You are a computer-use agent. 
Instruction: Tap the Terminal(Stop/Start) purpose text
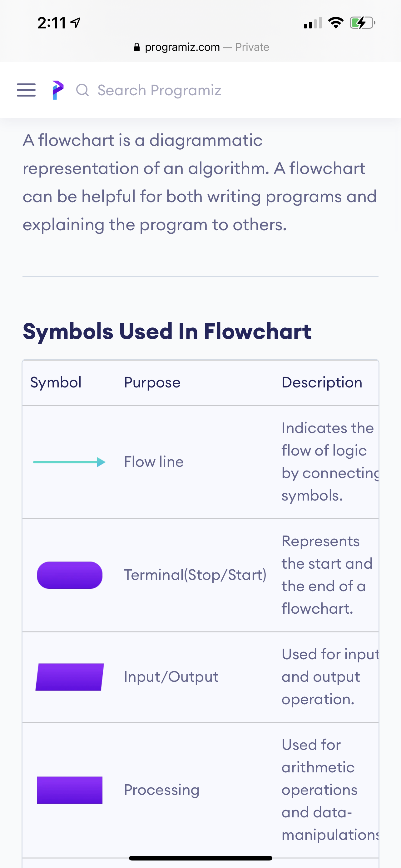(195, 575)
